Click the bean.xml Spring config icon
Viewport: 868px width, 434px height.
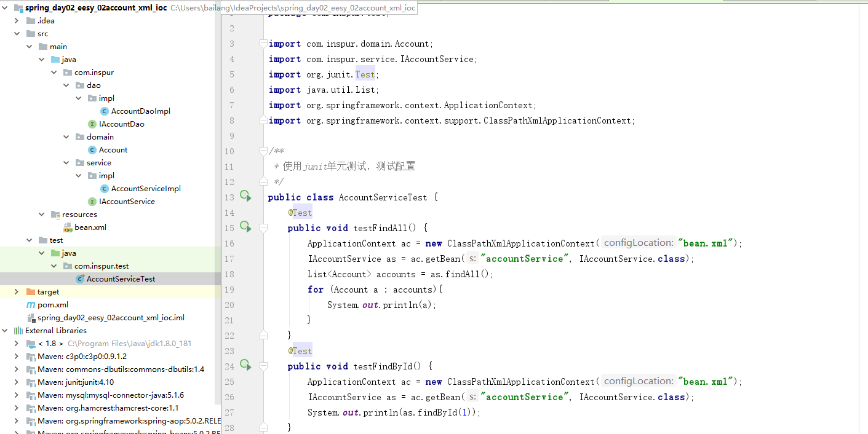(x=68, y=227)
